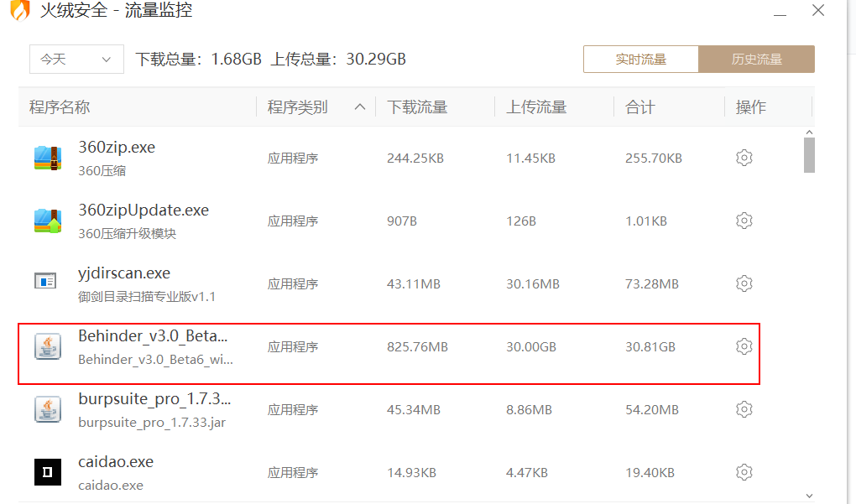Viewport: 856px width, 504px height.
Task: Click the 244.25KB download value
Action: tap(415, 158)
